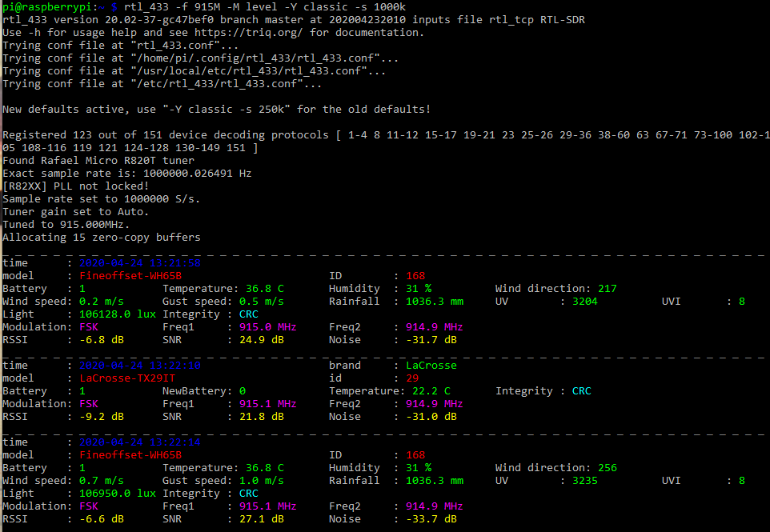This screenshot has height=532, width=770.
Task: Click RSSI value -6.8 dB
Action: coord(102,340)
